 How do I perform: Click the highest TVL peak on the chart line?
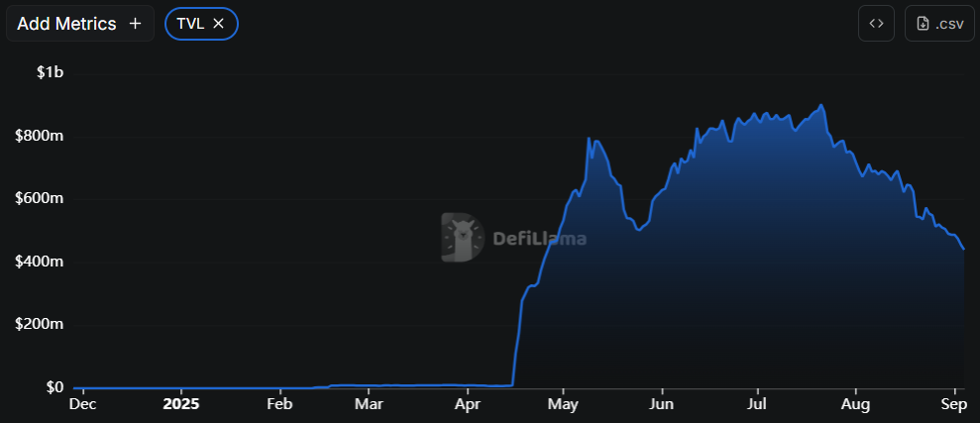821,105
